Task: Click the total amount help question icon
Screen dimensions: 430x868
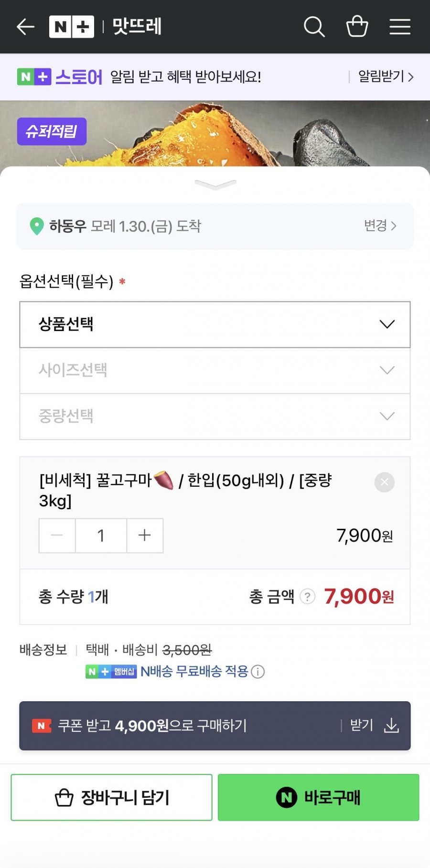Action: tap(308, 596)
